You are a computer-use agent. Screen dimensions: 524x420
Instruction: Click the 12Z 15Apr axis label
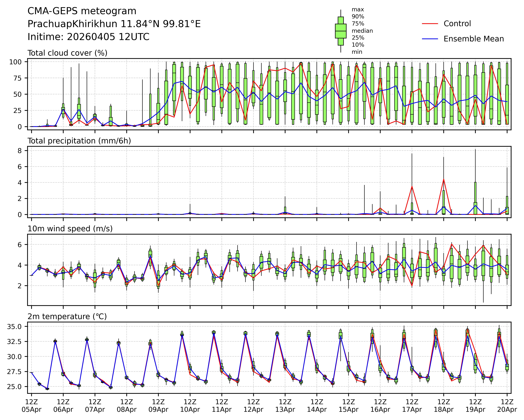coord(348,406)
